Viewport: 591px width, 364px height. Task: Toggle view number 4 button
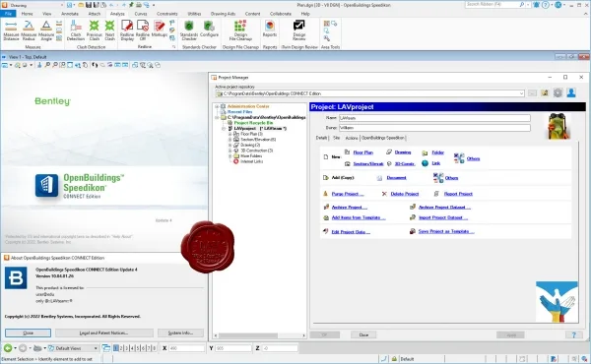pyautogui.click(x=132, y=348)
